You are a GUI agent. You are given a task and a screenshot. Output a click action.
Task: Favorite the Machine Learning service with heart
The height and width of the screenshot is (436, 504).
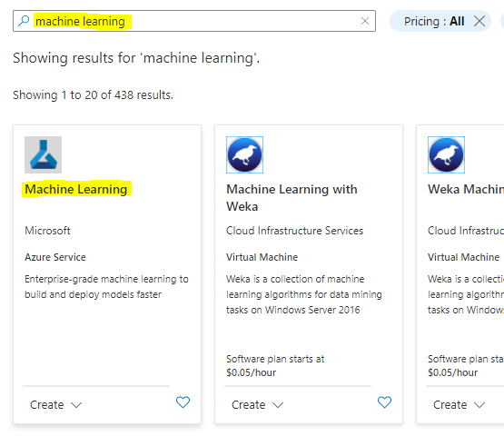pos(183,402)
